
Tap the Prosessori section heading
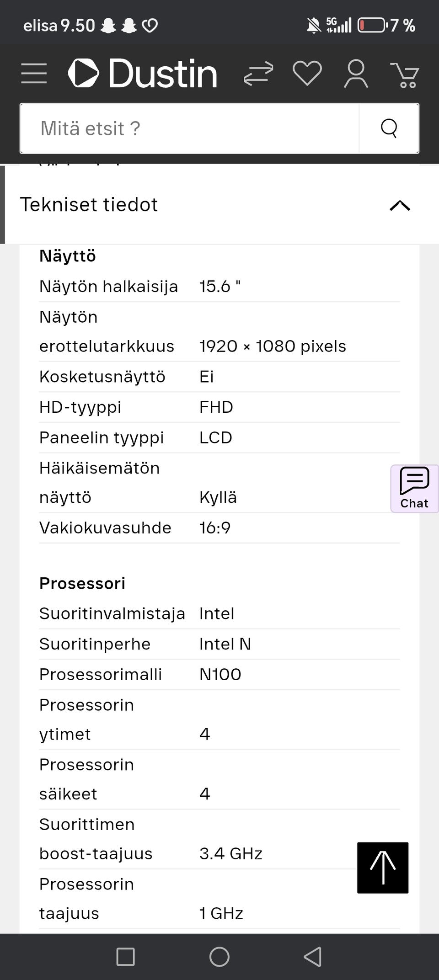coord(82,583)
